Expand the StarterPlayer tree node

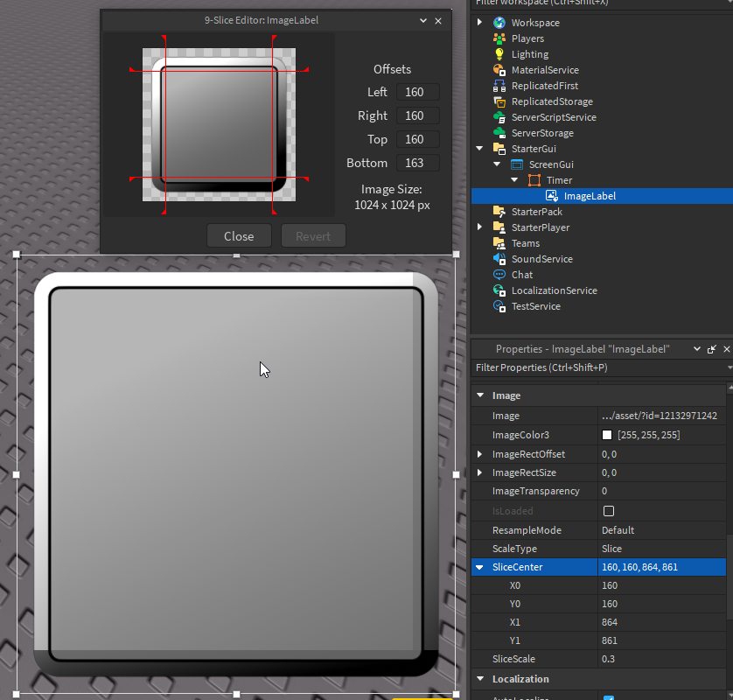(479, 227)
